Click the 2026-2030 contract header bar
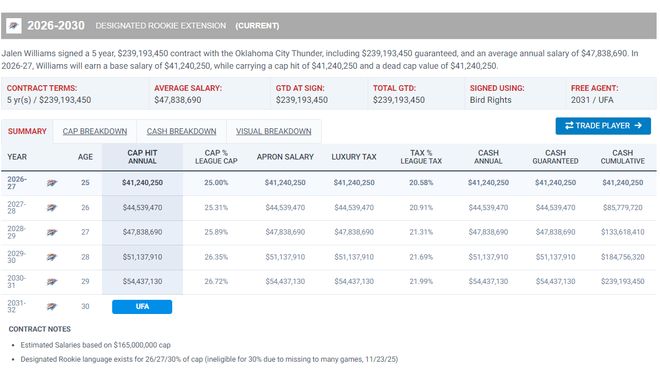 pyautogui.click(x=329, y=26)
